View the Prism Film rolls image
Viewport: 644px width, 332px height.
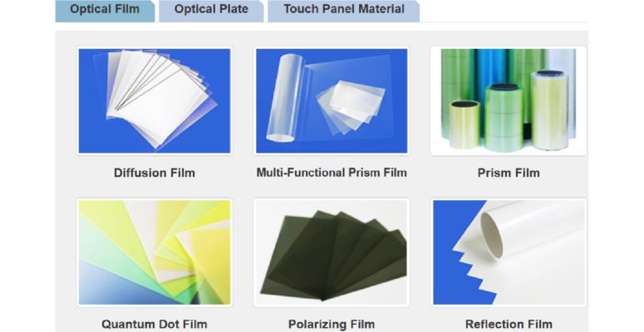pyautogui.click(x=509, y=101)
